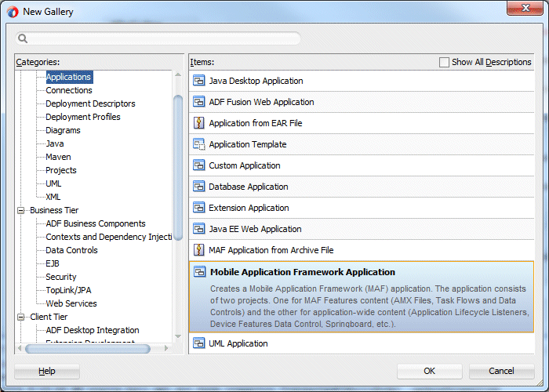549x392 pixels.
Task: Select the Web Services category
Action: [x=71, y=303]
